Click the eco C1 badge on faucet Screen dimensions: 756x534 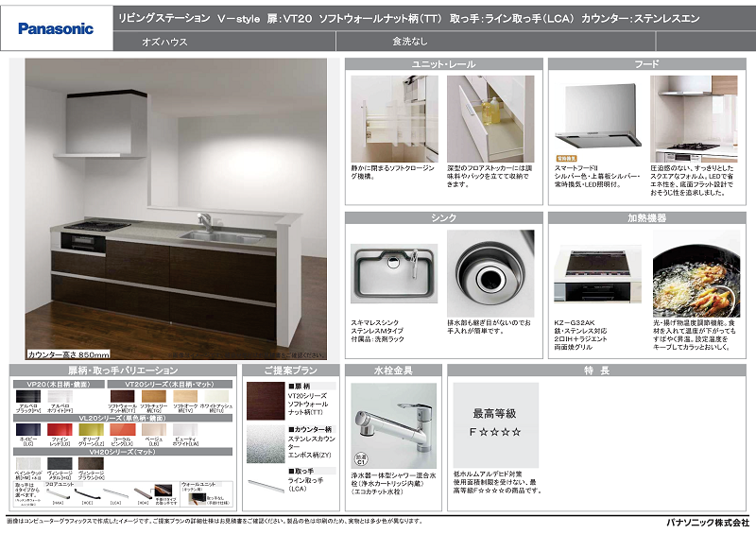pyautogui.click(x=361, y=458)
